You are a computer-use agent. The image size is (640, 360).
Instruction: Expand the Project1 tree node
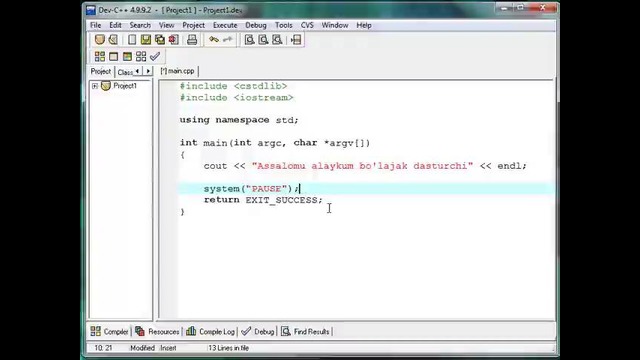click(x=95, y=86)
